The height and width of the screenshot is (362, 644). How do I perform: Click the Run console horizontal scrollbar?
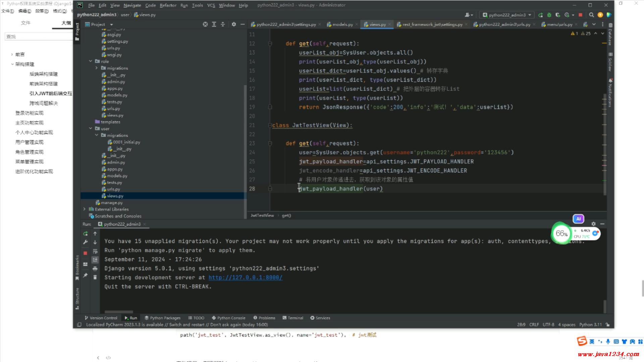pyautogui.click(x=119, y=312)
